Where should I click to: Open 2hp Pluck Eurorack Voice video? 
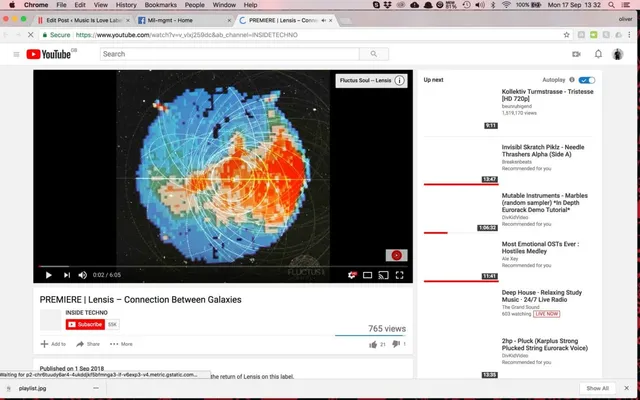(x=545, y=344)
